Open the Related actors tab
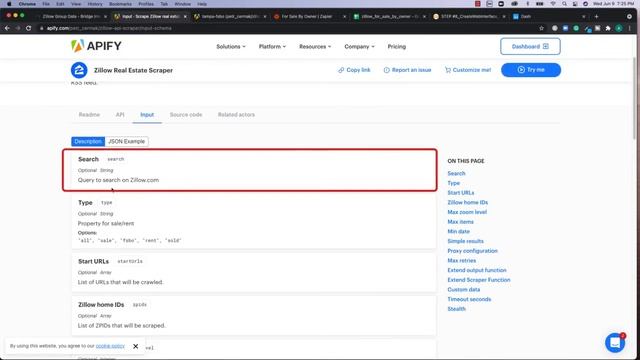Screen dimensions: 640x360 click(236, 115)
